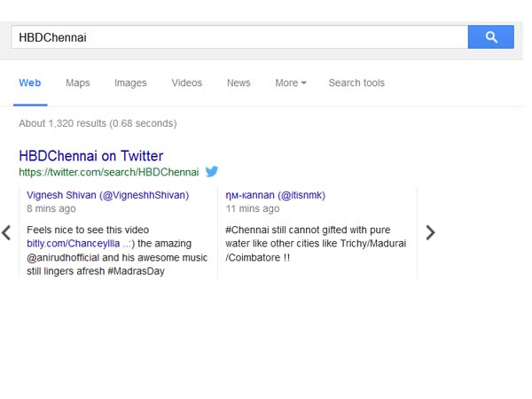Click the '11 mins ago' tweet timestamp
The image size is (532, 399).
point(253,208)
